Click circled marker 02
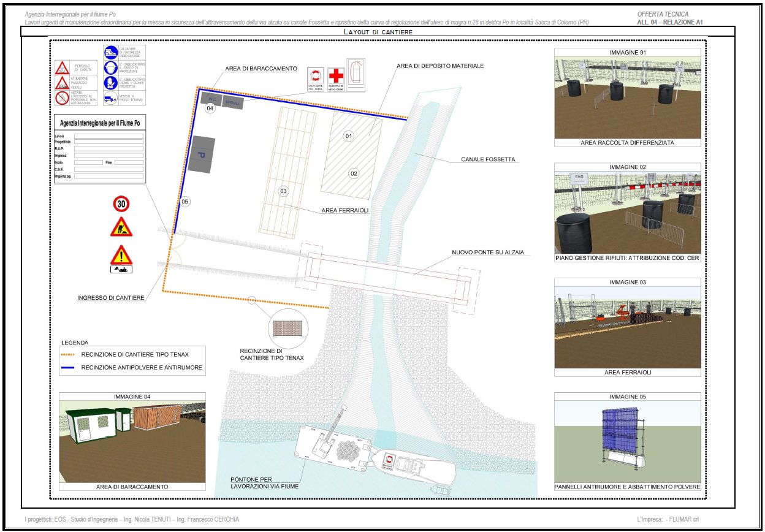 (x=354, y=173)
